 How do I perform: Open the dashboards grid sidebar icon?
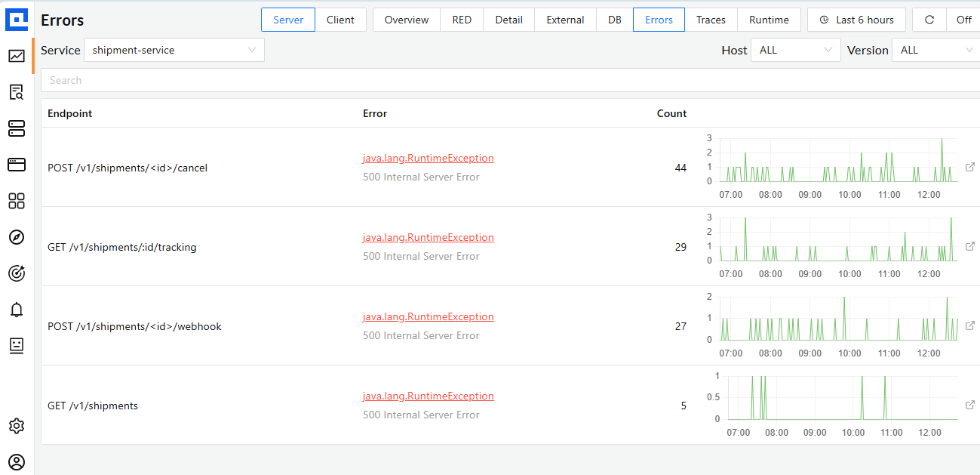(x=17, y=200)
